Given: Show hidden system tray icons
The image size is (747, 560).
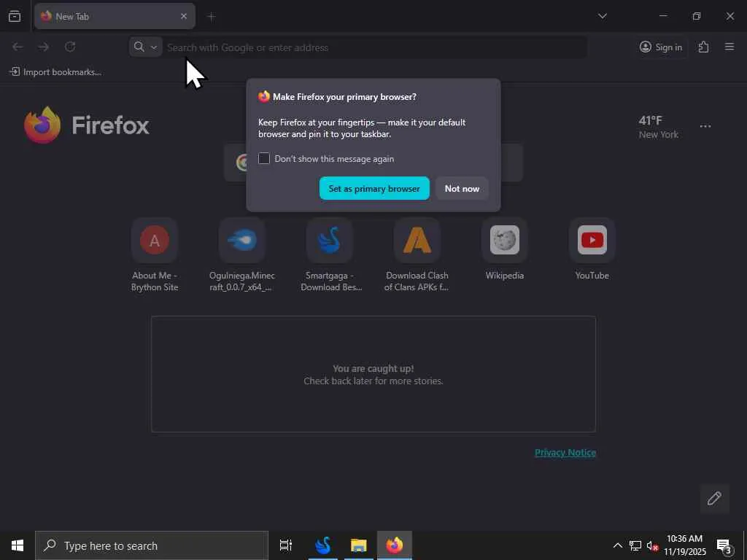Looking at the screenshot, I should pyautogui.click(x=617, y=545).
